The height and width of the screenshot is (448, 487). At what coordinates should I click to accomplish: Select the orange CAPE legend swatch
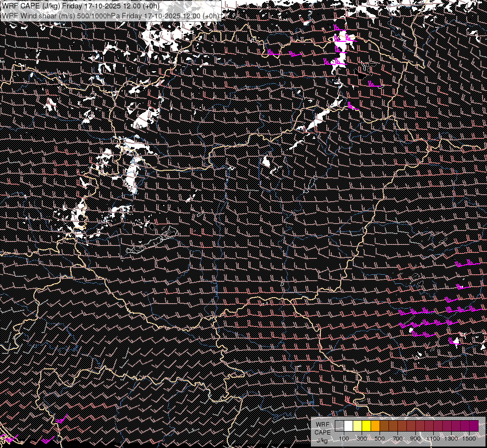click(x=375, y=426)
